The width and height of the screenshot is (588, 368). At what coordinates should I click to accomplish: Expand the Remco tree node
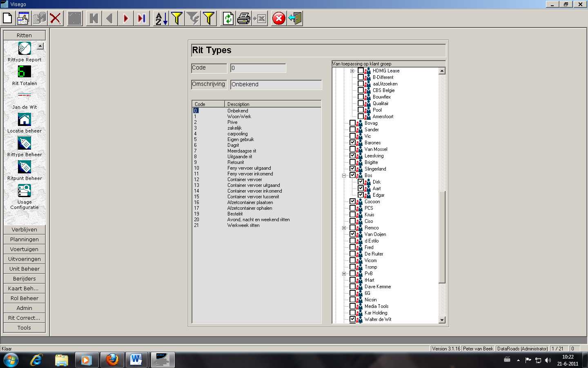pyautogui.click(x=344, y=228)
